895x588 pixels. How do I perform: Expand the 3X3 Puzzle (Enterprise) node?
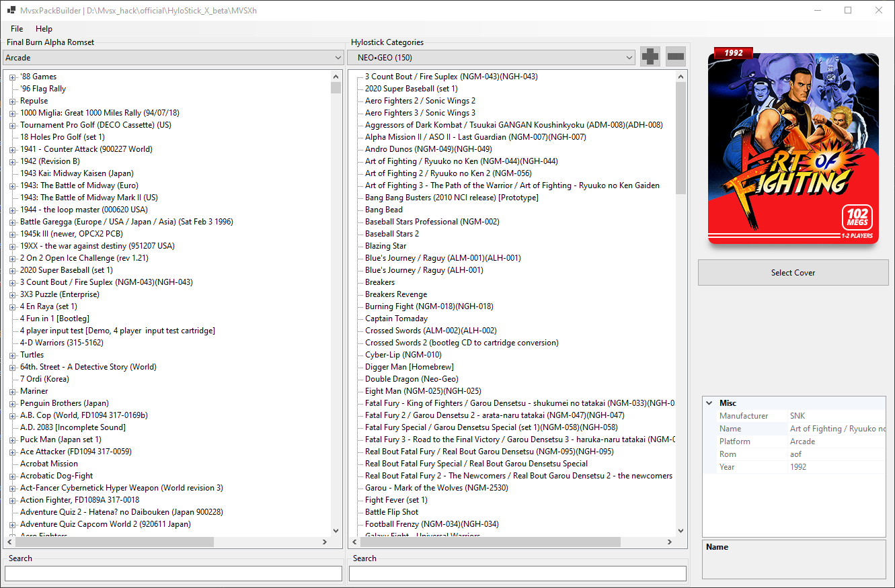[x=13, y=294]
